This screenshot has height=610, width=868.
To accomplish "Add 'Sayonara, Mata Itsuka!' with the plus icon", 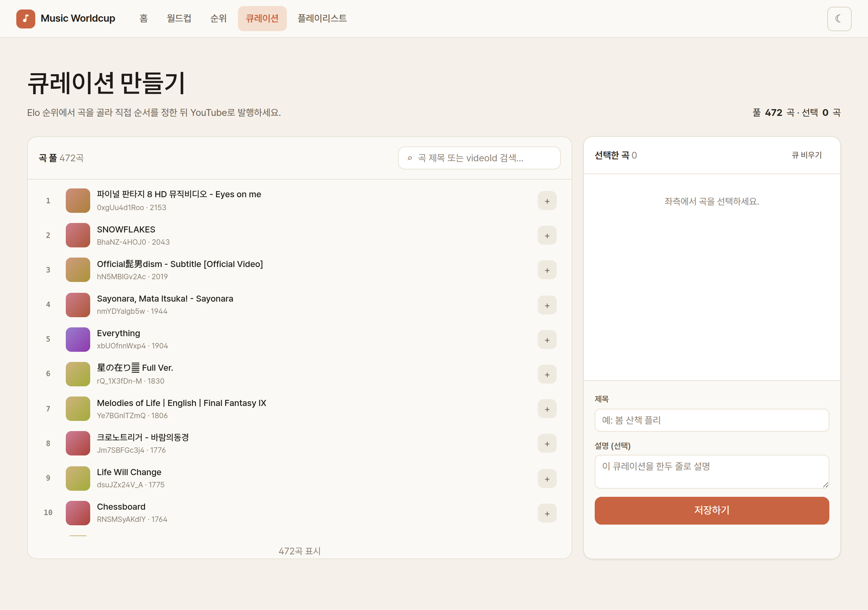I will 547,305.
